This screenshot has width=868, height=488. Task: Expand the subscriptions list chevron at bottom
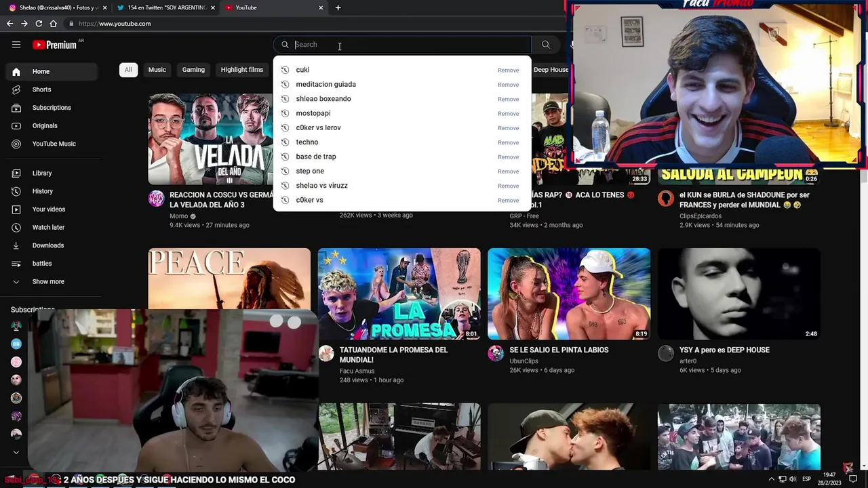pos(16,452)
